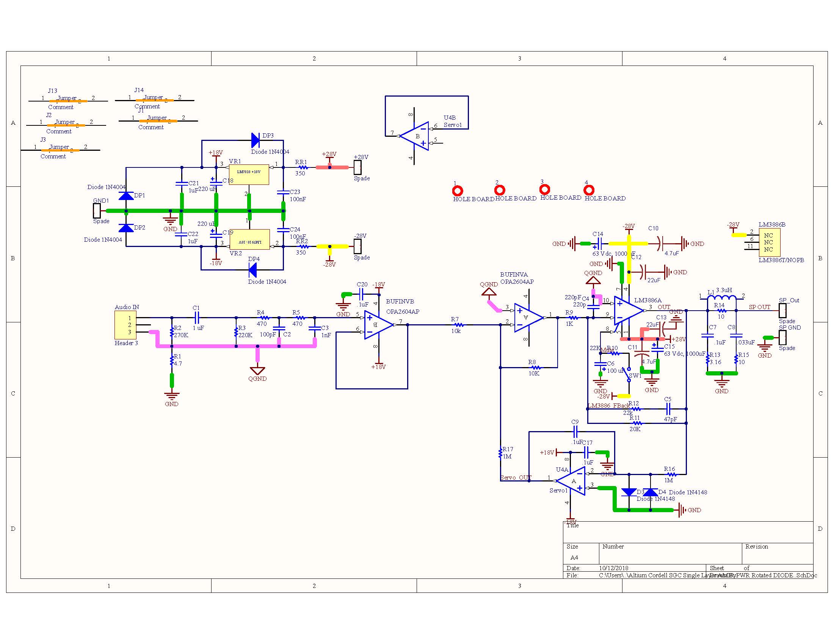Screen dimensions: 834x644
Task: Select HOLE BOARD circle number 4
Action: point(589,190)
